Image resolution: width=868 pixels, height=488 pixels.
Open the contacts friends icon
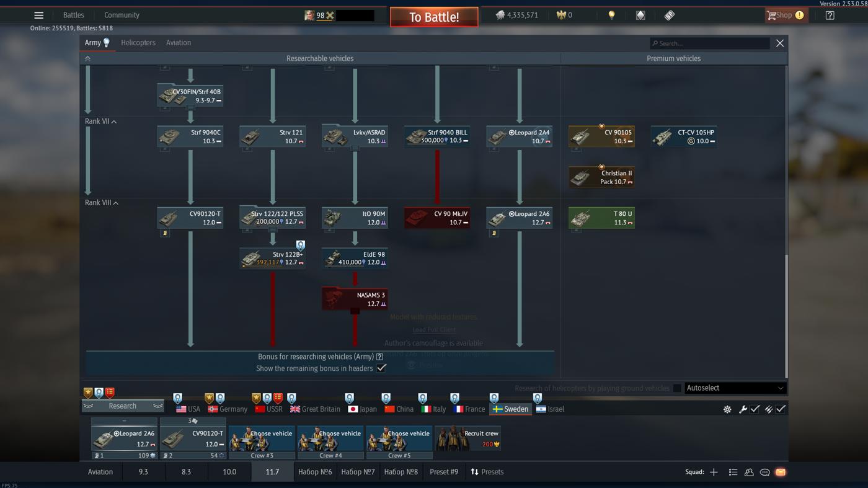pos(749,472)
